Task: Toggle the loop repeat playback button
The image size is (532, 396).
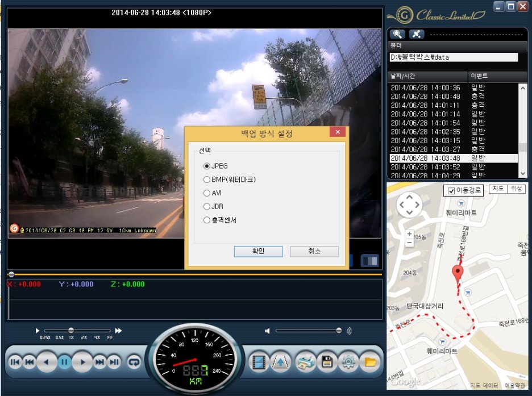Action: (x=134, y=361)
